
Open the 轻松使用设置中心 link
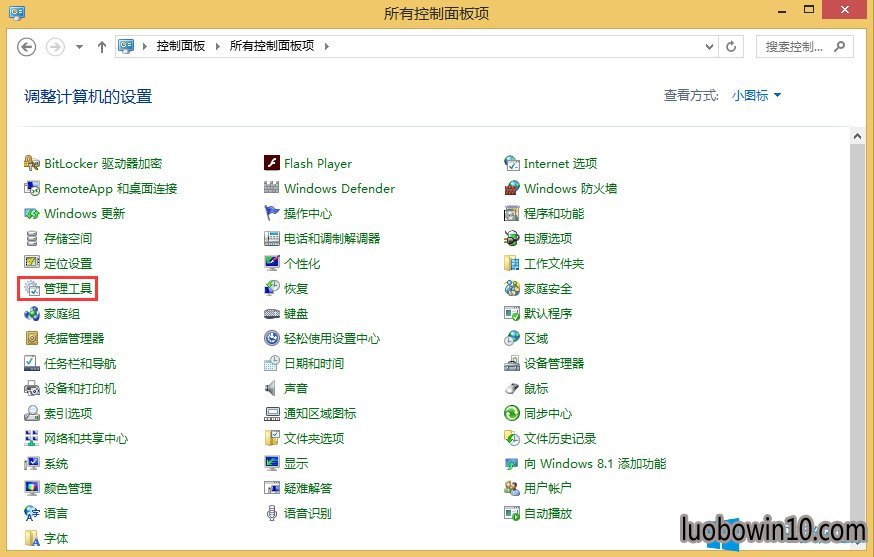(x=332, y=338)
